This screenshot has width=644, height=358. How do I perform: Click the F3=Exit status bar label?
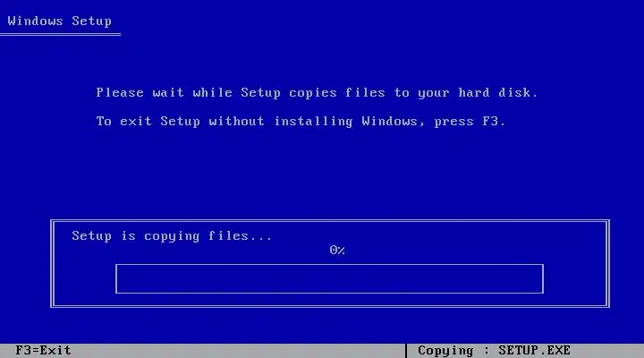click(x=43, y=350)
